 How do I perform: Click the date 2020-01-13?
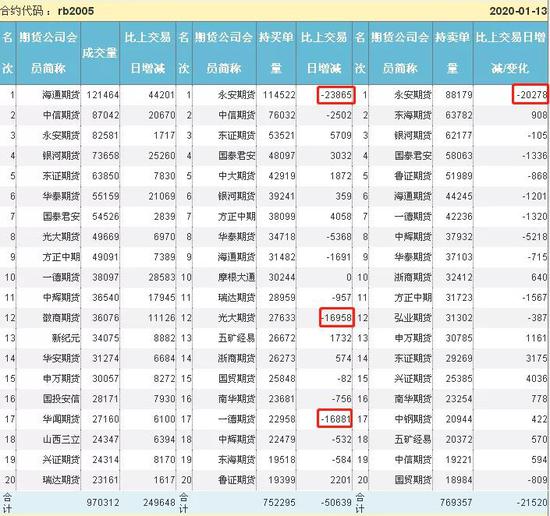518,11
